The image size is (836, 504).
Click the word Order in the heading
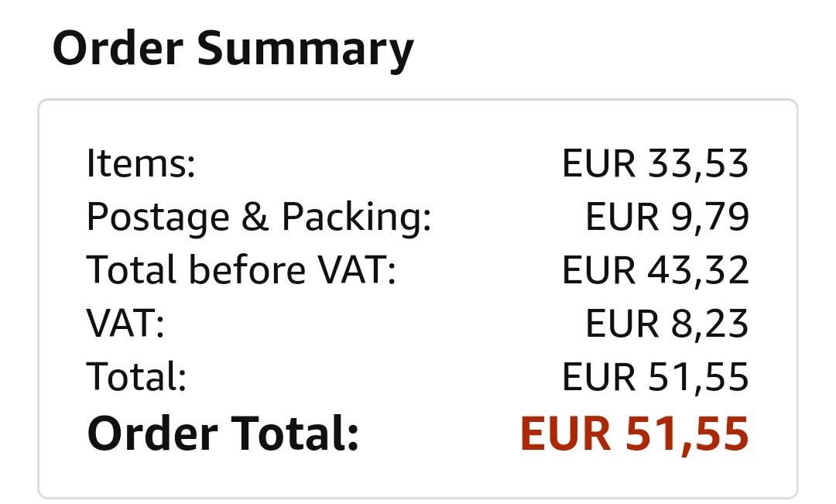pos(118,48)
